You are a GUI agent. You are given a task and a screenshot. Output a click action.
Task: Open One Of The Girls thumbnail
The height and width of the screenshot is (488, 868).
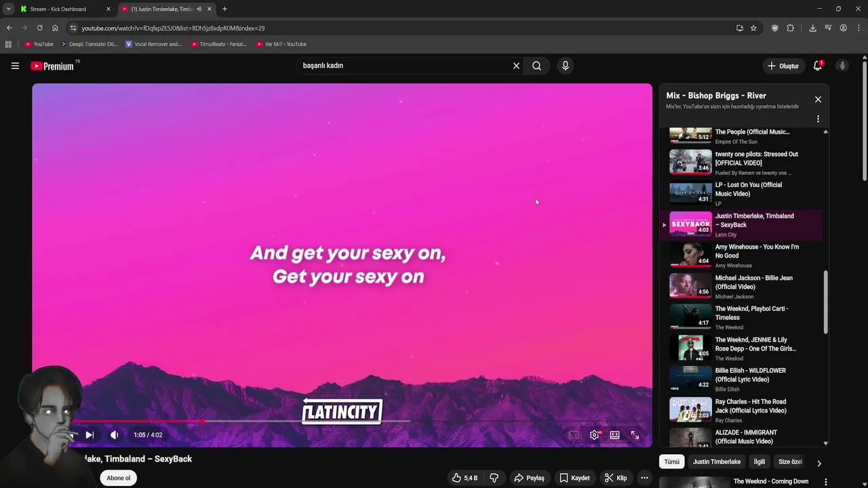point(690,348)
